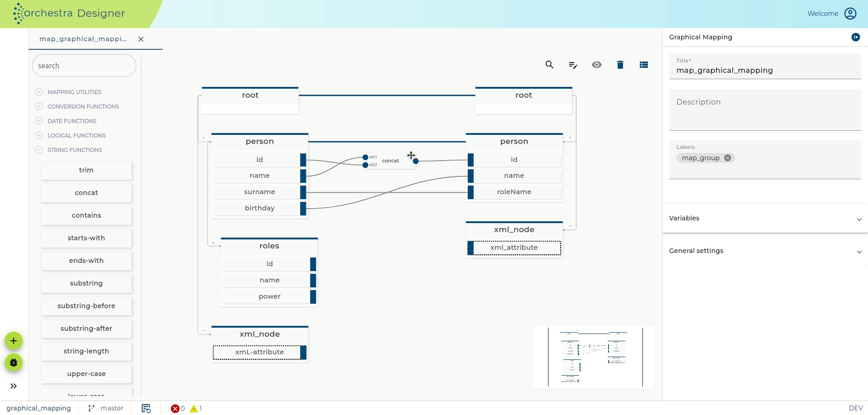Open user account profile icon

point(850,14)
